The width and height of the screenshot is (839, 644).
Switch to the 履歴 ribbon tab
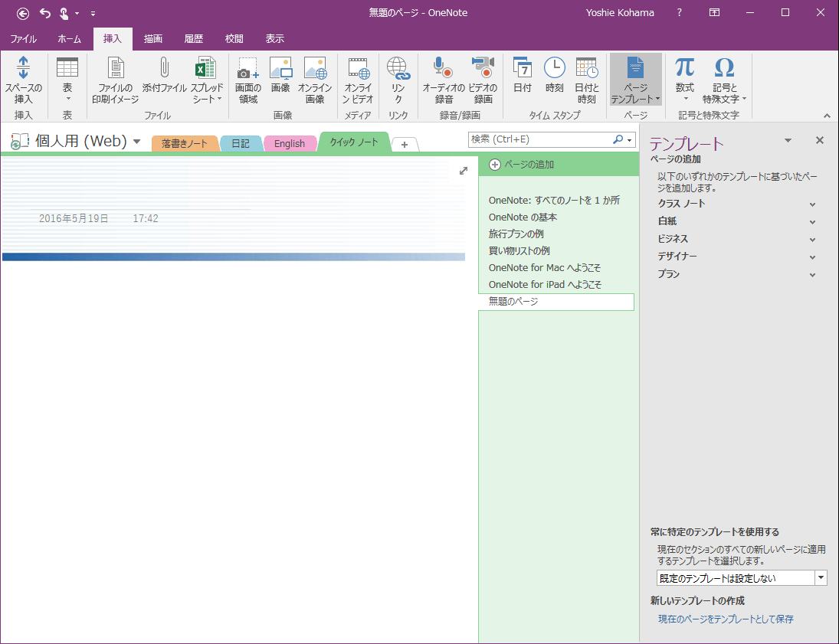tap(194, 38)
